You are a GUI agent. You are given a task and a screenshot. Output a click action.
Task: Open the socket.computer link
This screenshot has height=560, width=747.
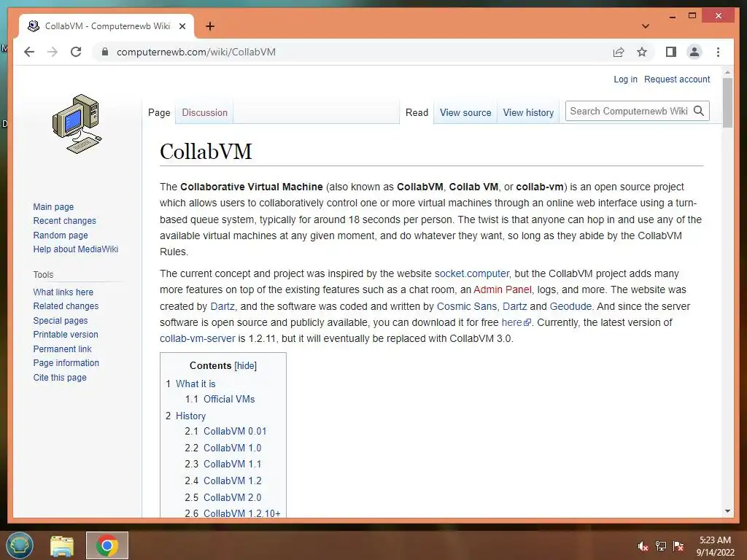(472, 273)
